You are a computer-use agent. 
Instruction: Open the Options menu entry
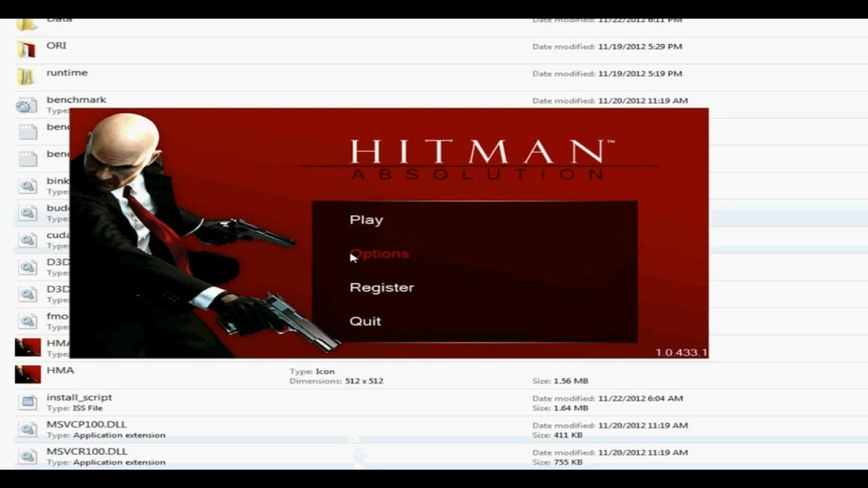pos(379,253)
